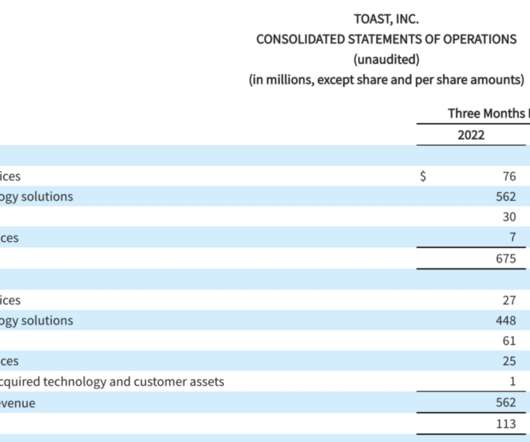530x442 pixels.
Task: Select the 2022 column heading
Action: point(471,135)
